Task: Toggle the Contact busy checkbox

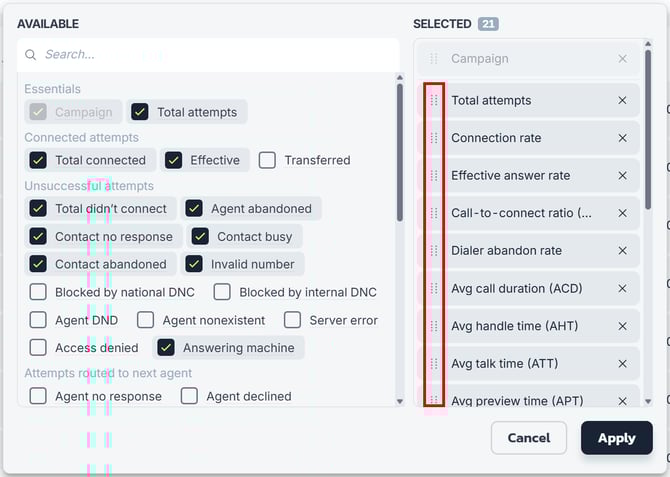Action: pyautogui.click(x=200, y=236)
